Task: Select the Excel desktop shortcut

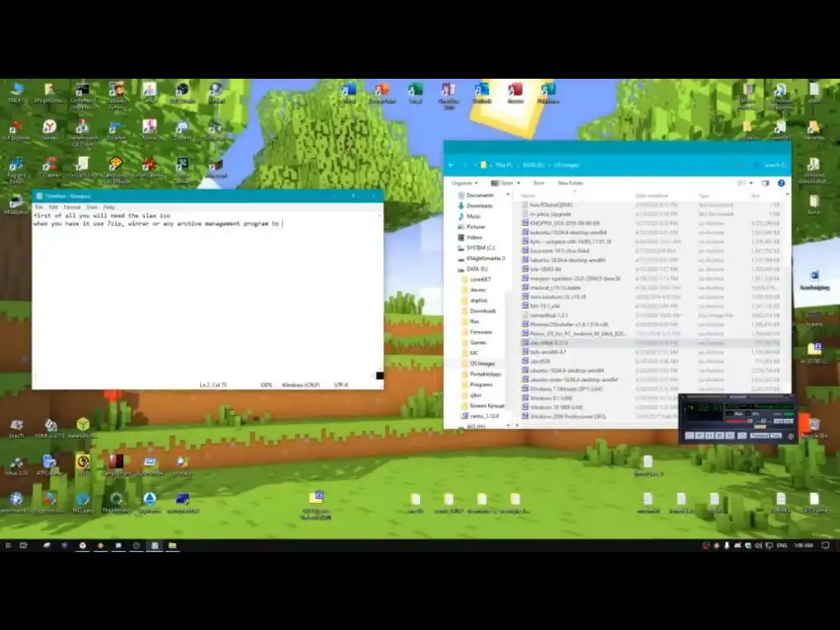Action: tap(415, 93)
